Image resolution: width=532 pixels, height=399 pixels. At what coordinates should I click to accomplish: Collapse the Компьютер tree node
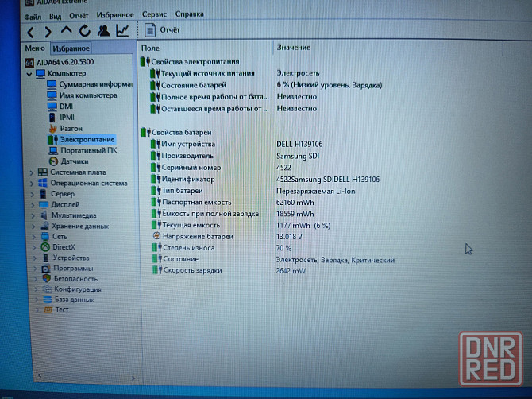[29, 74]
